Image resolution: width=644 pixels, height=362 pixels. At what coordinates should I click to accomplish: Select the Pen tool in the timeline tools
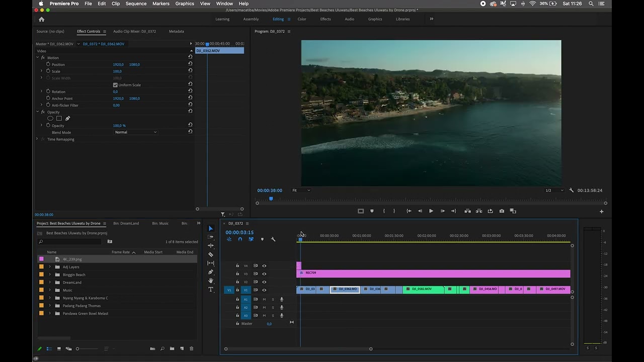(x=211, y=272)
